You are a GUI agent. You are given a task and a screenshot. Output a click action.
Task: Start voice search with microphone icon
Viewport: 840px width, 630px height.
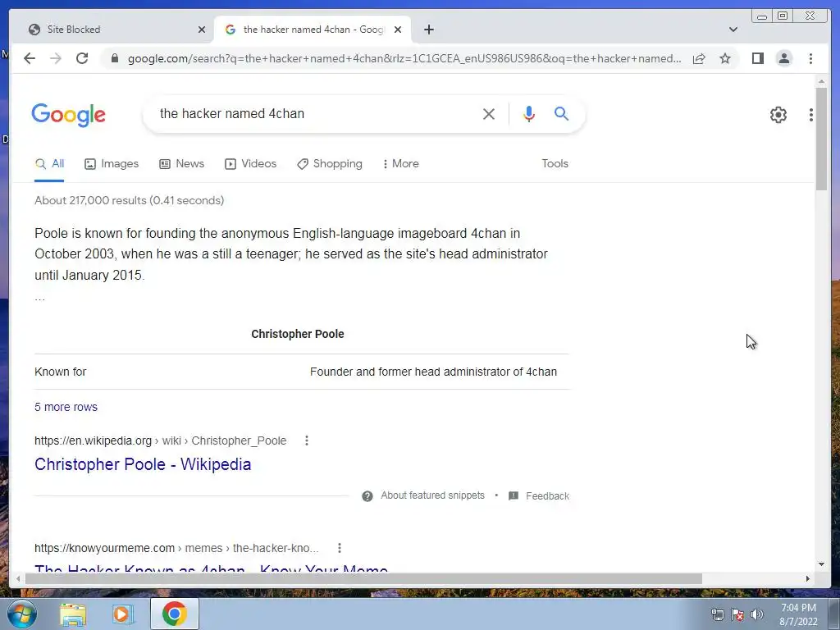click(x=528, y=113)
